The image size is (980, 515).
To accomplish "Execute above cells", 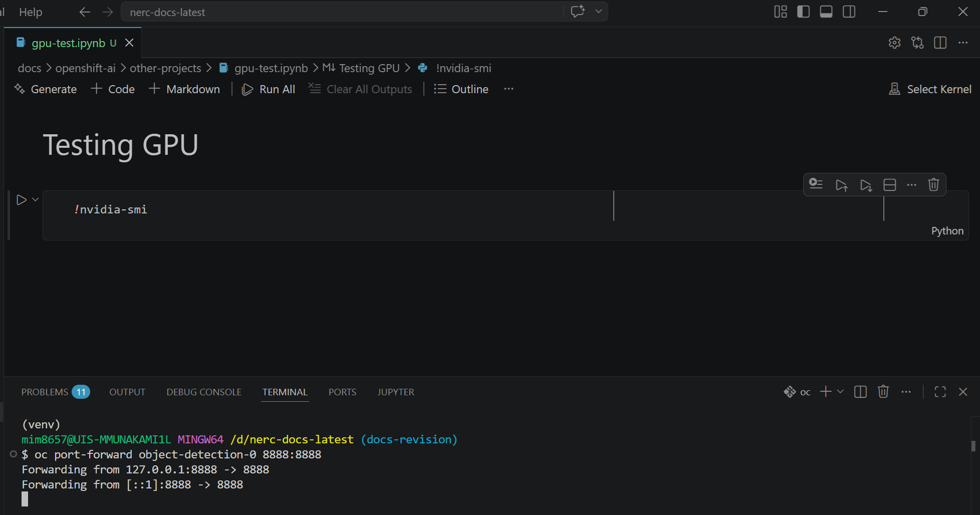I will (841, 185).
